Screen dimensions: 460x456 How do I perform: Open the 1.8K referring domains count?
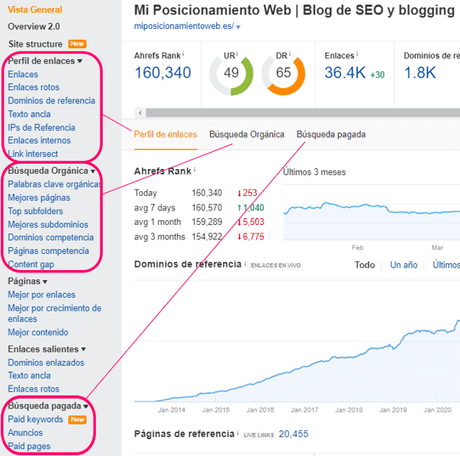coord(420,73)
